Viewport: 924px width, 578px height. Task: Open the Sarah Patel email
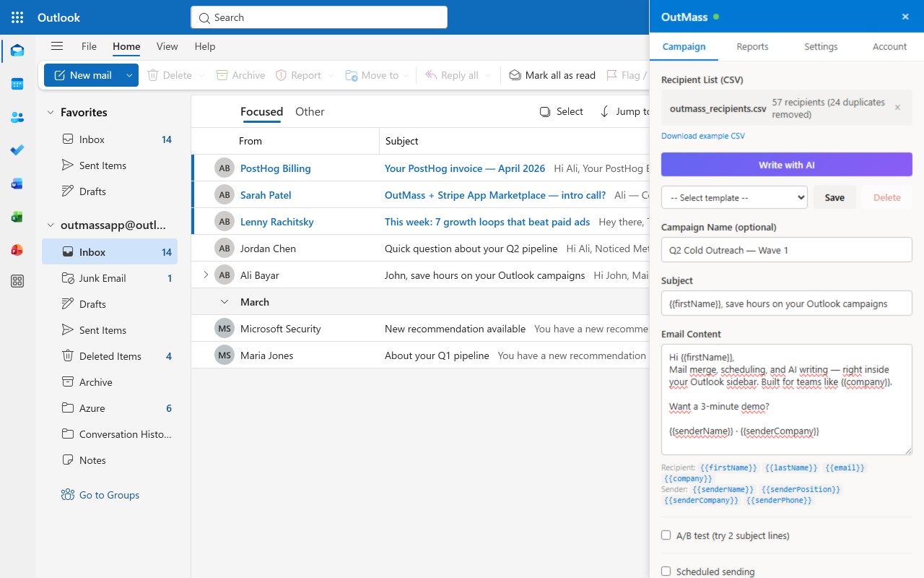click(420, 195)
